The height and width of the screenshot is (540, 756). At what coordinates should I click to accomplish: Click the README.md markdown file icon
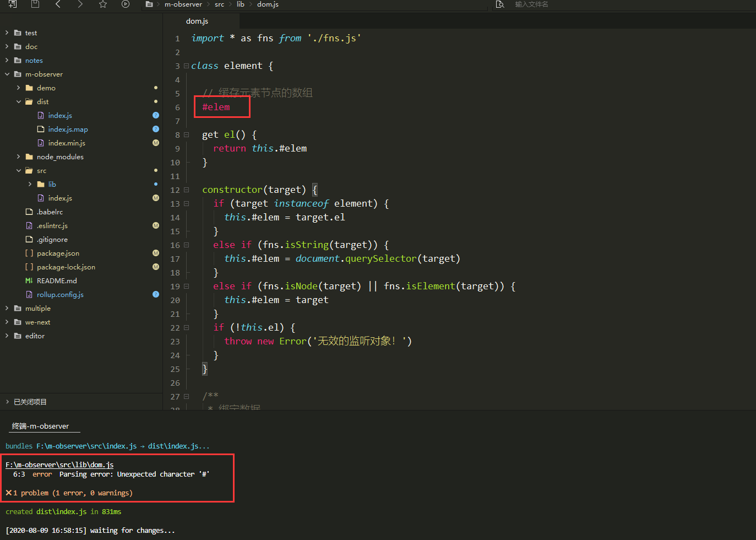29,280
